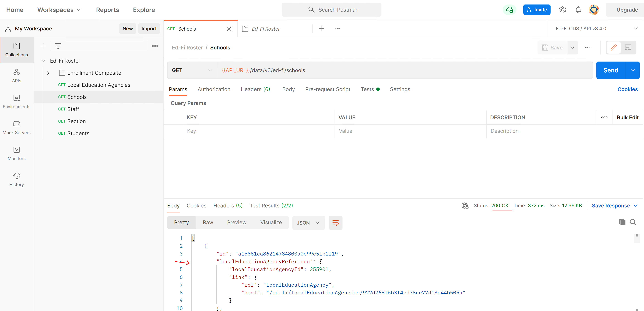Open the Workspaces dropdown
644x311 pixels.
coord(59,10)
